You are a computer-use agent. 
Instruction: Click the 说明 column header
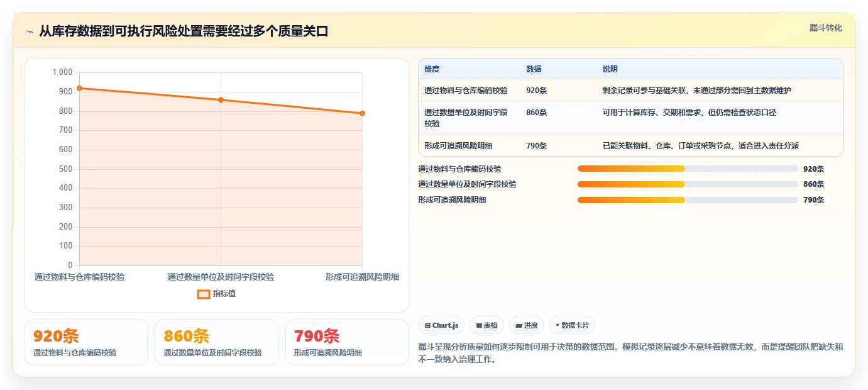click(610, 69)
